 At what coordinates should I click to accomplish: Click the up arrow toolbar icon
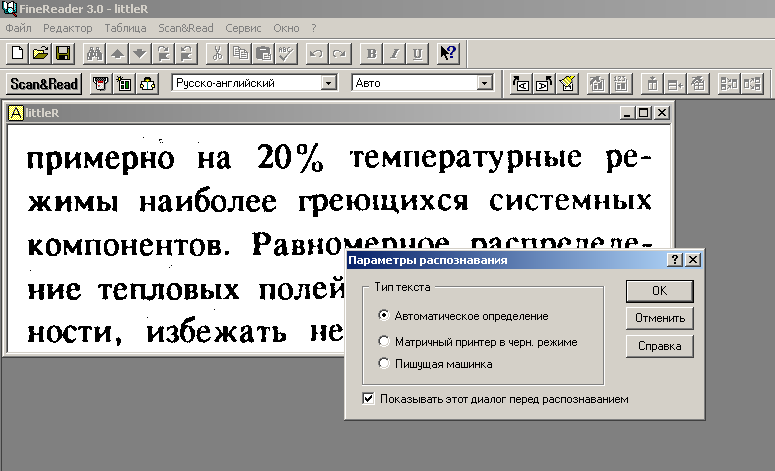pos(117,53)
